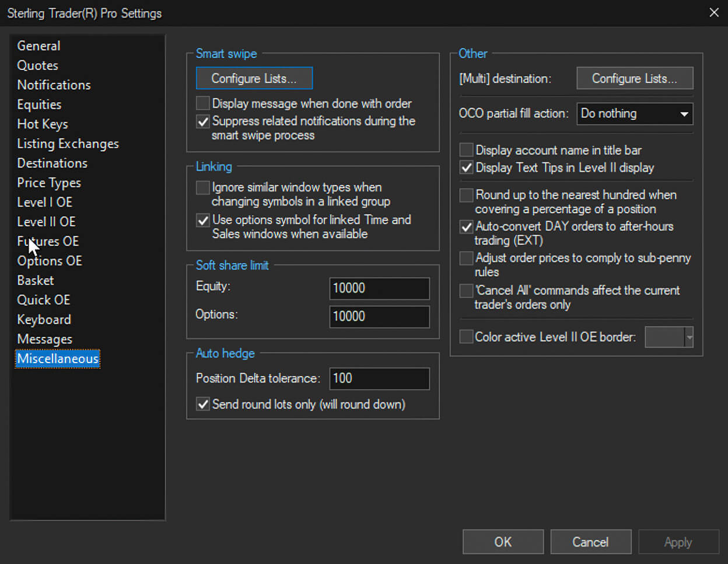Select Destinations in the sidebar

(x=52, y=163)
